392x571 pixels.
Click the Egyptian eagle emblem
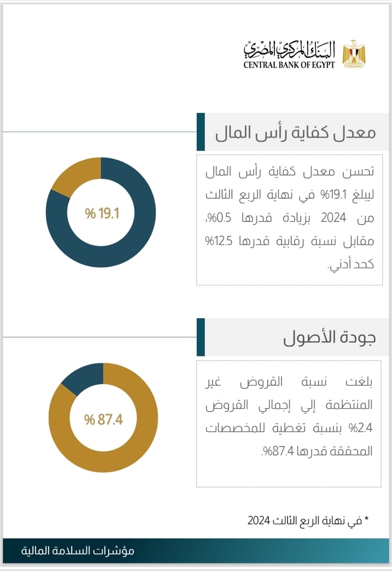point(354,54)
